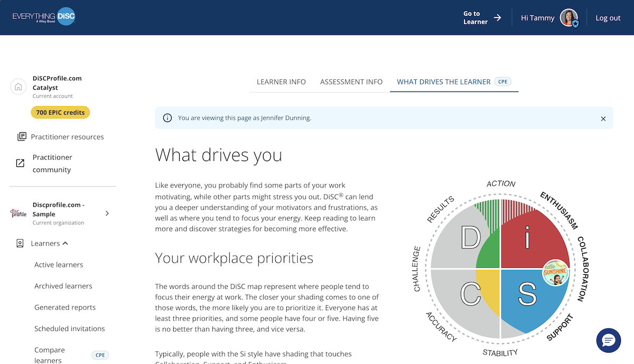
Task: Click the ENTHUSIASM label on the DiSC map
Action: pyautogui.click(x=559, y=210)
